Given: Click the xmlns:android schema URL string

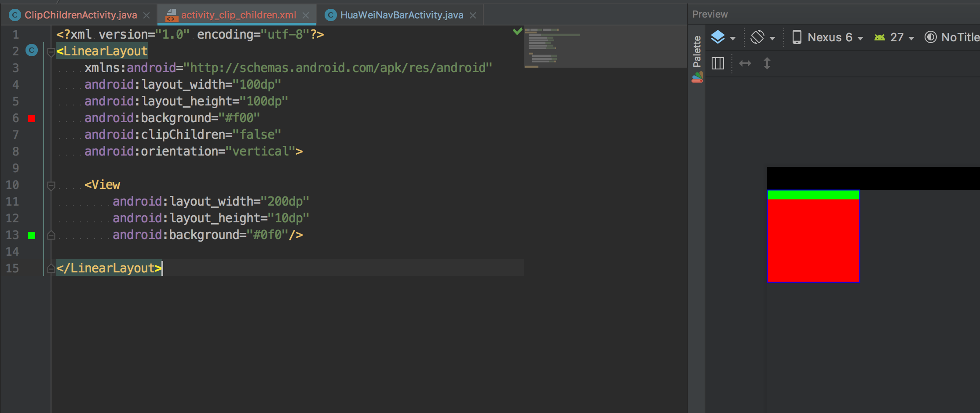Looking at the screenshot, I should point(338,68).
